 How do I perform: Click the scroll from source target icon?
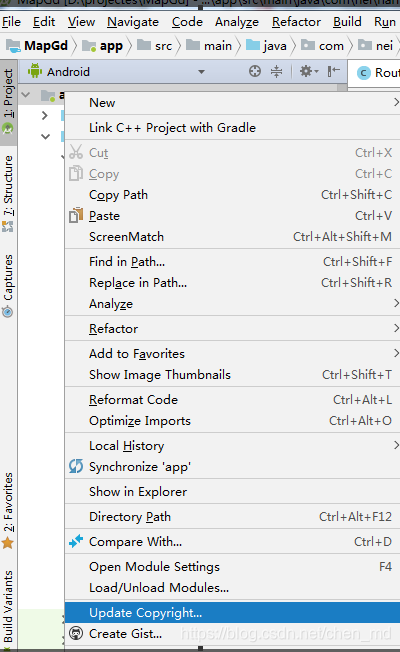255,72
